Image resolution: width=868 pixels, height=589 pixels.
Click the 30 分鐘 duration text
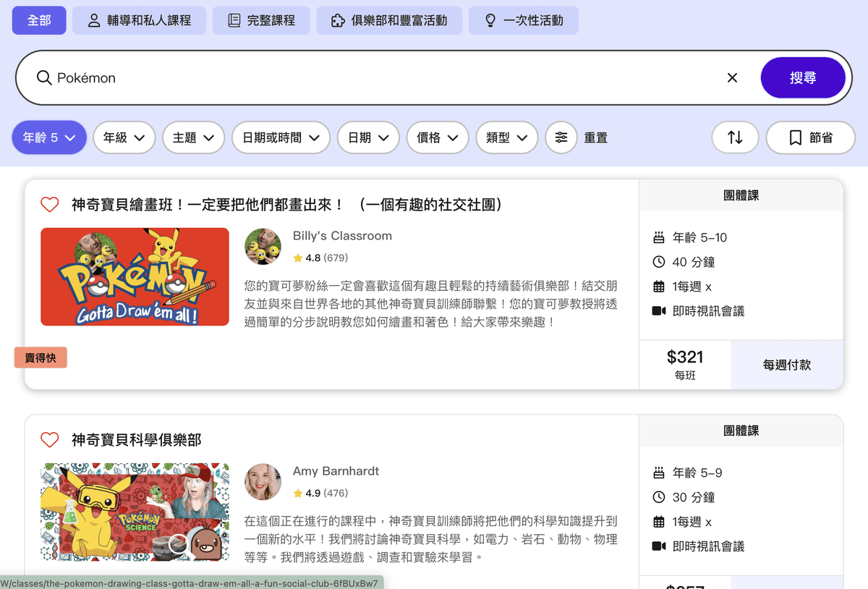694,497
